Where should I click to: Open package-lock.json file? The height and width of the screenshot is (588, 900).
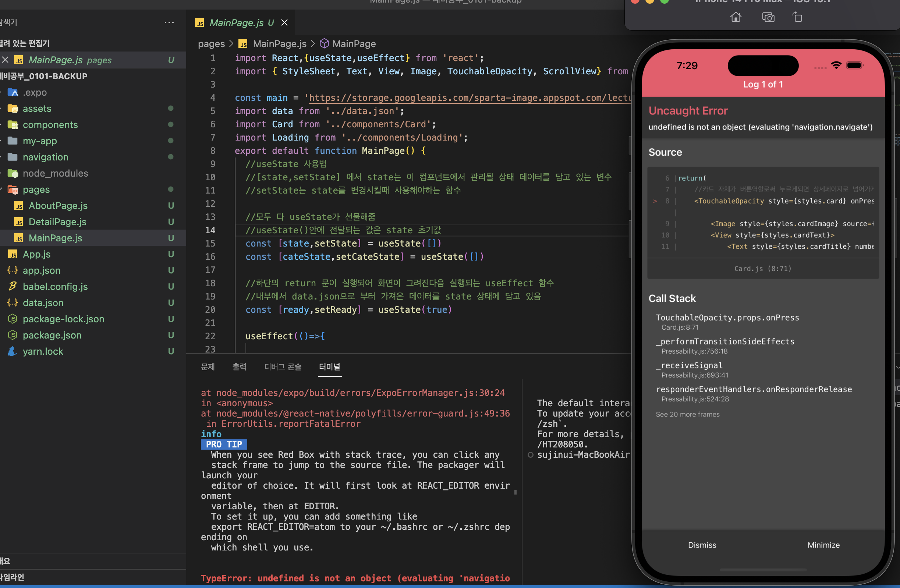pos(64,319)
